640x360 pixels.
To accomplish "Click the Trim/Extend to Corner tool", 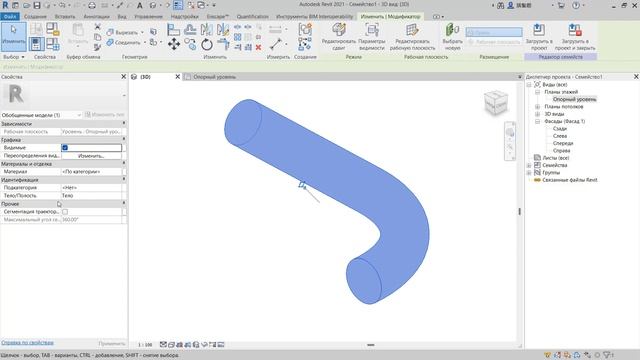I will coord(223,44).
